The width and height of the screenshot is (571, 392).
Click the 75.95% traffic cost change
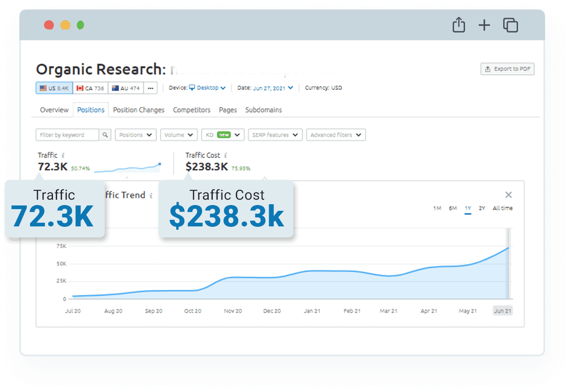point(241,168)
